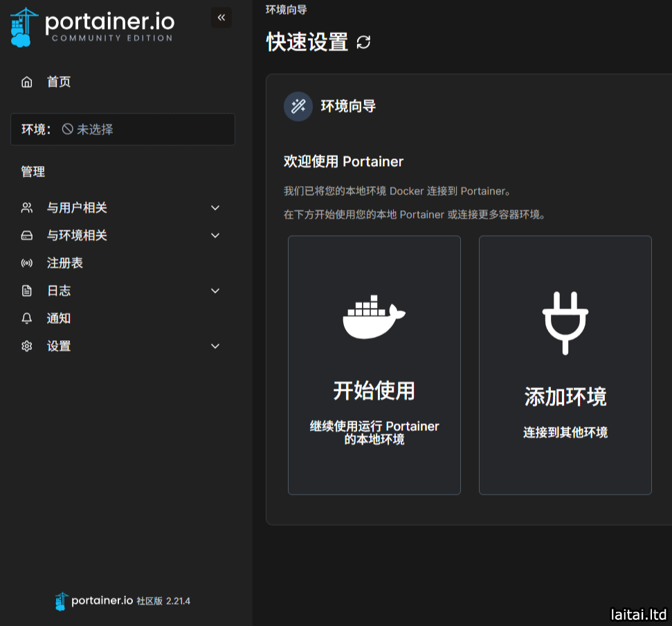Select the 添加环境 card
The width and height of the screenshot is (672, 626).
(565, 365)
